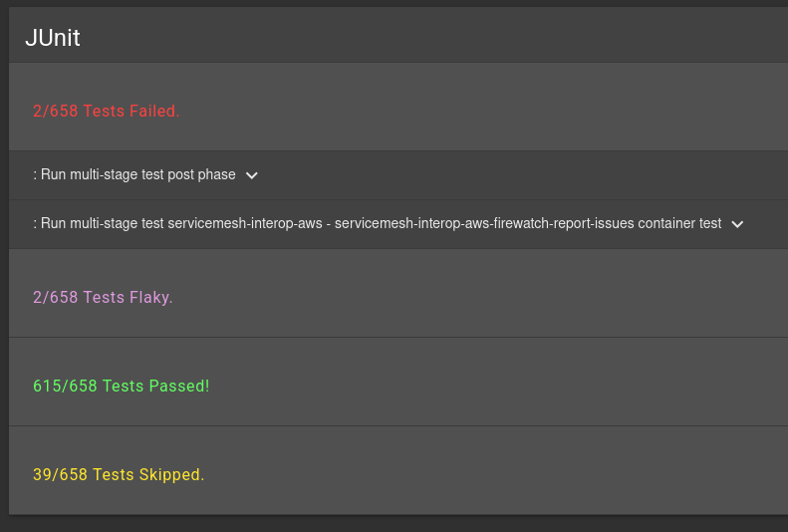Screen dimensions: 788x532
Task: Click the JUnit panel title
Action: tap(52, 38)
